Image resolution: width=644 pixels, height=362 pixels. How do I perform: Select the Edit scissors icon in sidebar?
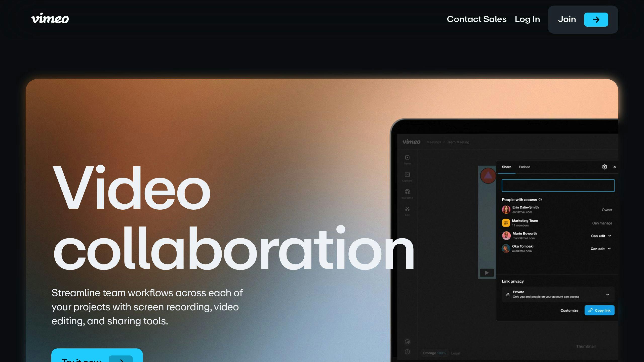407,209
